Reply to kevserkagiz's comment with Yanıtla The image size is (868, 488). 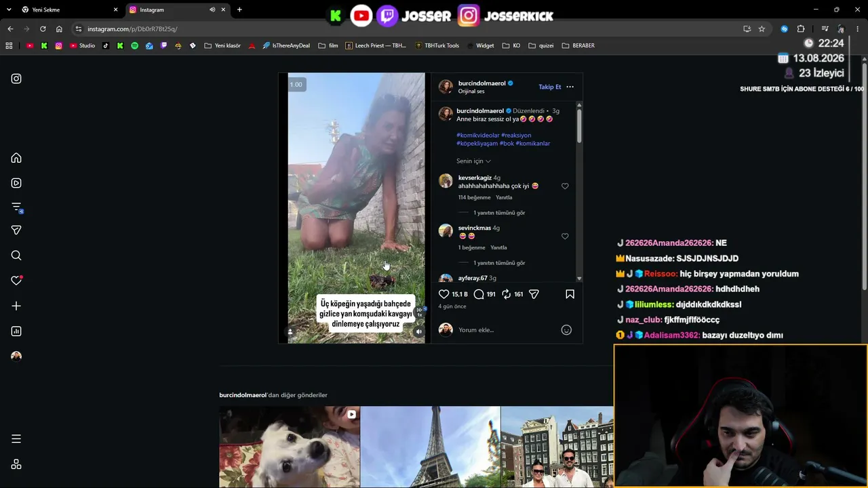click(504, 197)
